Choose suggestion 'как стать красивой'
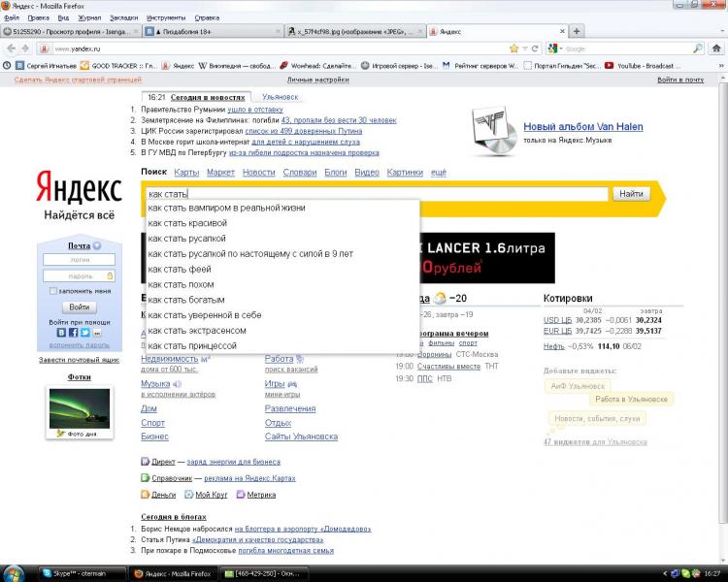The height and width of the screenshot is (582, 728). [282, 223]
